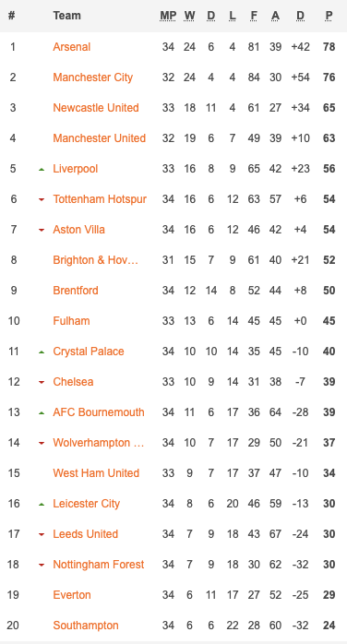Click the Team column header

click(x=67, y=16)
